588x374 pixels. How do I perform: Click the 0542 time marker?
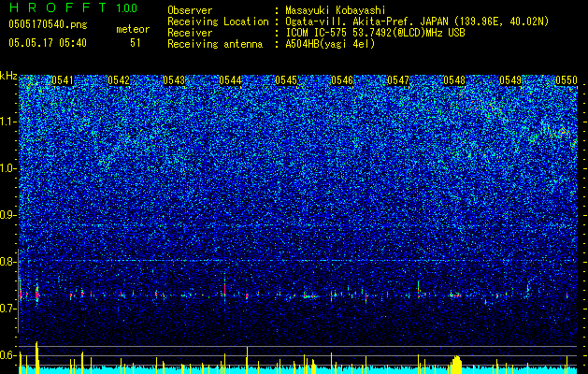119,80
